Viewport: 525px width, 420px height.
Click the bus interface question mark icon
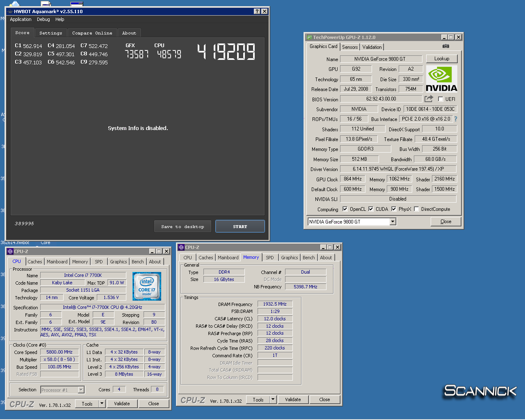(455, 119)
